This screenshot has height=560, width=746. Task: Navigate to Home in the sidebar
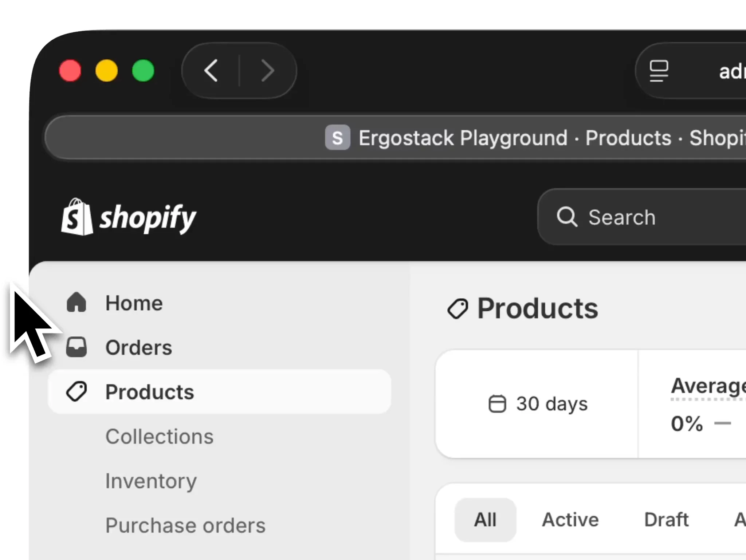click(x=134, y=303)
